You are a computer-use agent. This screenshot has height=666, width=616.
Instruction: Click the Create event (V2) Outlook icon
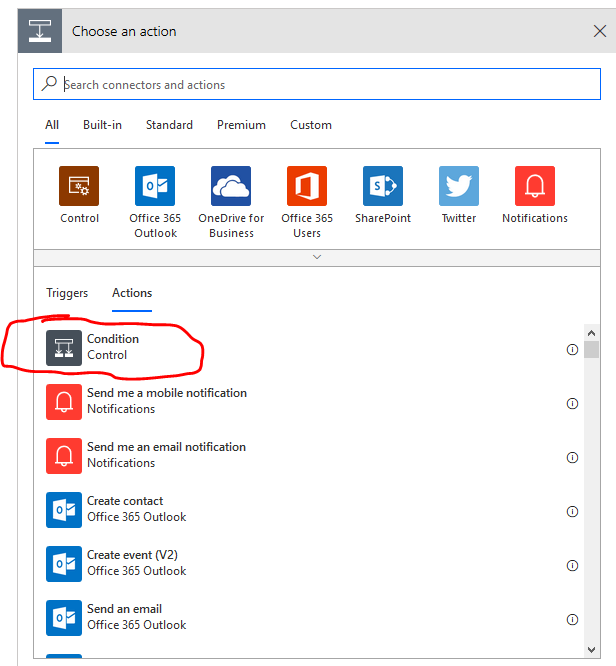(x=64, y=564)
